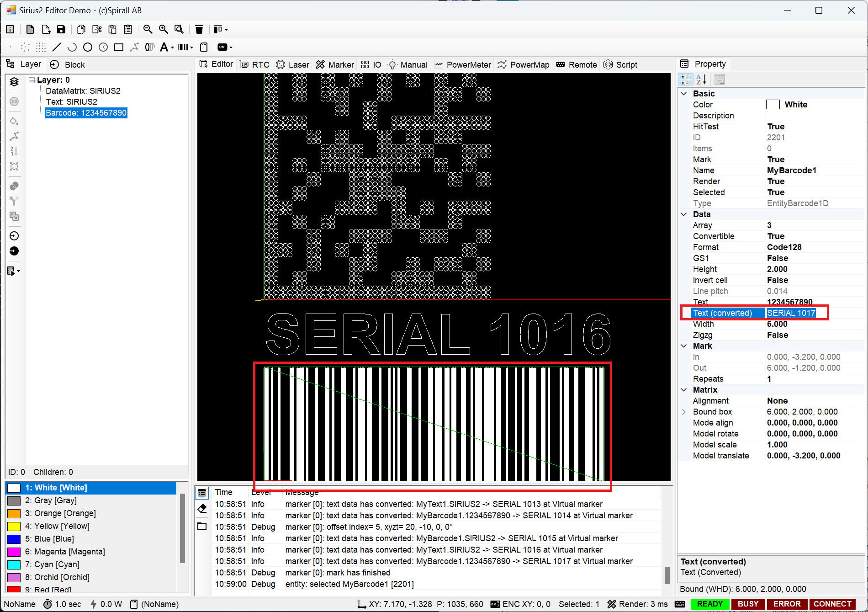The width and height of the screenshot is (868, 612).
Task: Click the eraser icon to clear the log
Action: click(x=202, y=509)
